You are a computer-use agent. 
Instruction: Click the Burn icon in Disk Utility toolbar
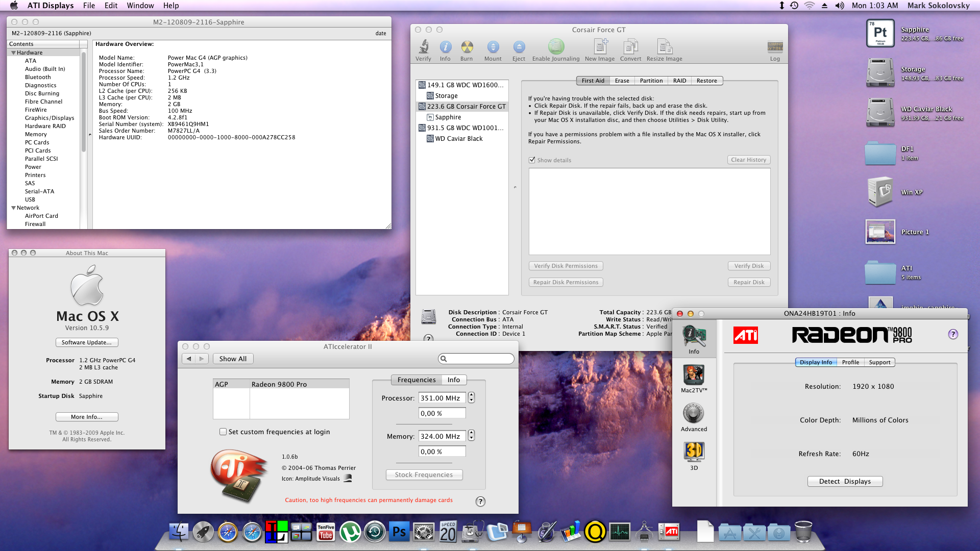[x=466, y=48]
